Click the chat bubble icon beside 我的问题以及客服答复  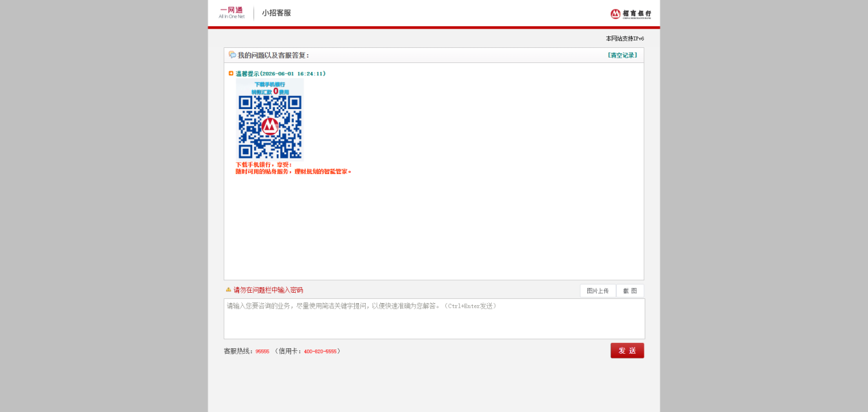click(232, 55)
